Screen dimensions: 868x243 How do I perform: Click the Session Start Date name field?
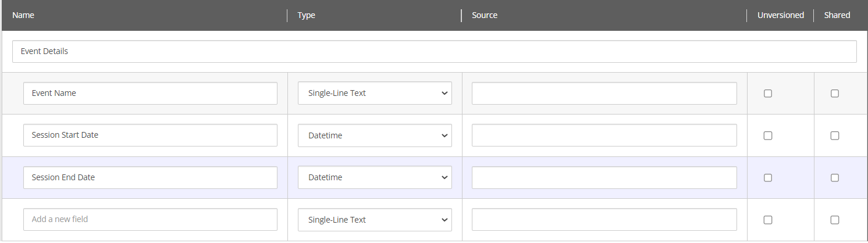click(x=150, y=135)
